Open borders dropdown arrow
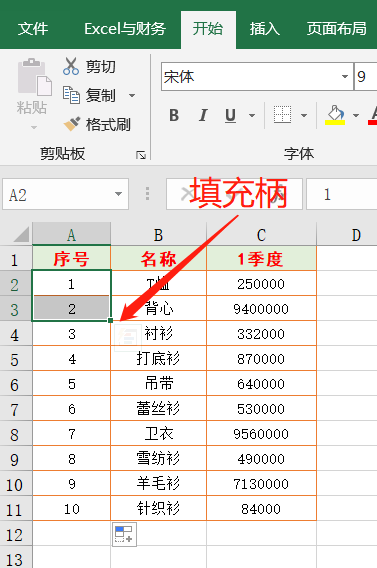The width and height of the screenshot is (377, 568). coord(304,116)
